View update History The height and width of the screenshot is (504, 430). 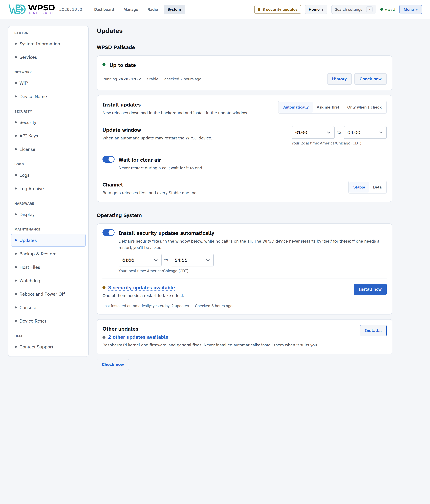click(339, 79)
